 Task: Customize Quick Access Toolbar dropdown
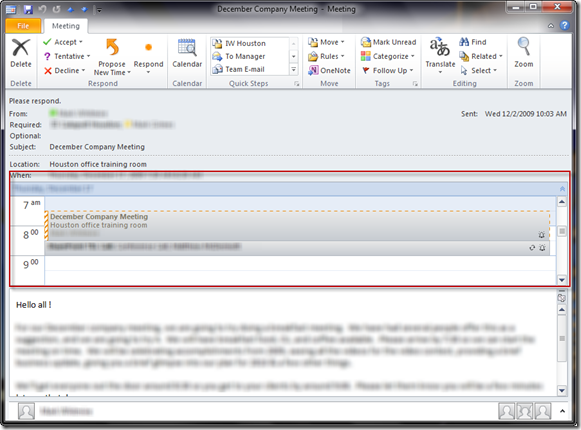point(99,10)
